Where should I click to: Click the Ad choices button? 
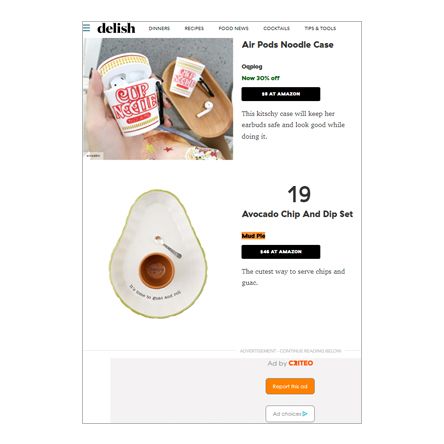290,414
